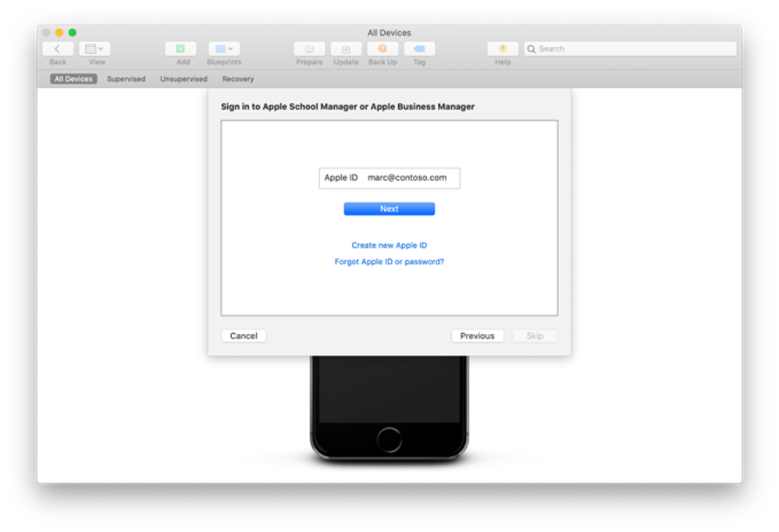The height and width of the screenshot is (532, 779).
Task: Open Blueprints from the toolbar
Action: [x=219, y=48]
